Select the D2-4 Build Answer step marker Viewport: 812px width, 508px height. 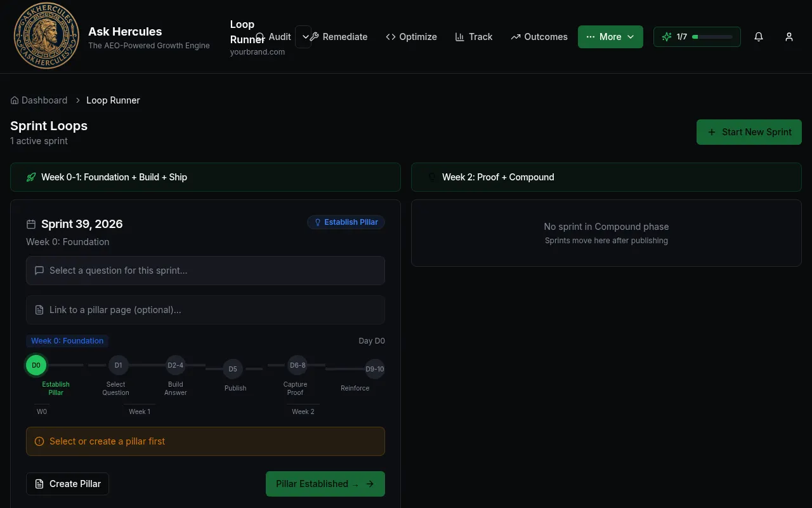point(175,365)
